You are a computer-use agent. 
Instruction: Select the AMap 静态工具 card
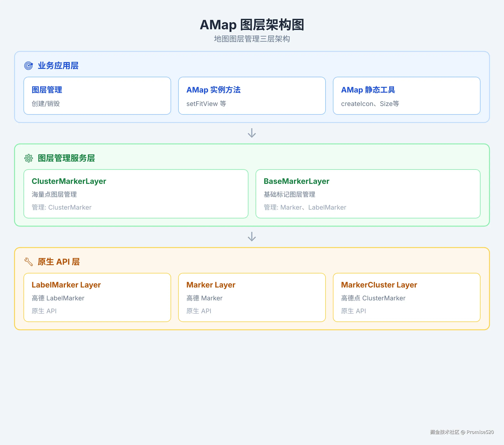tap(406, 96)
